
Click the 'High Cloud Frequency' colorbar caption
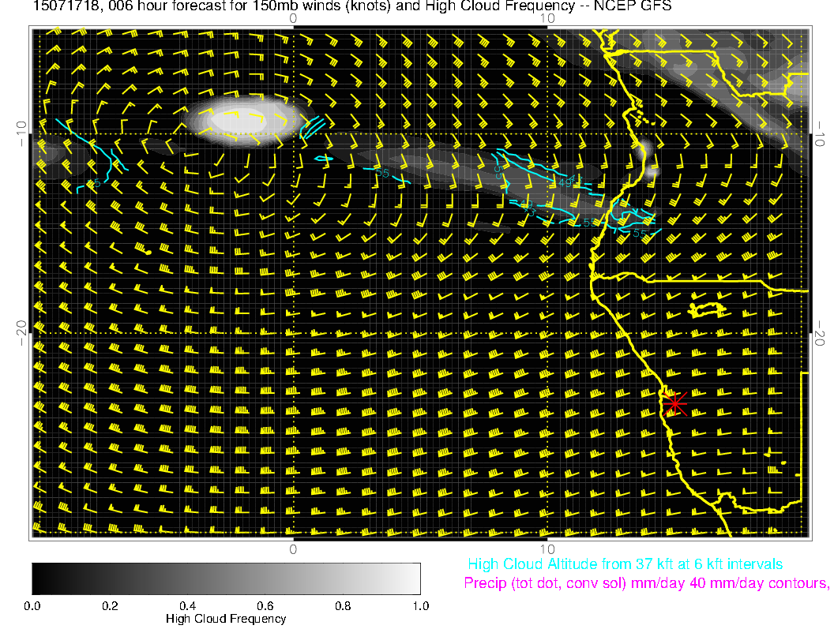[226, 619]
